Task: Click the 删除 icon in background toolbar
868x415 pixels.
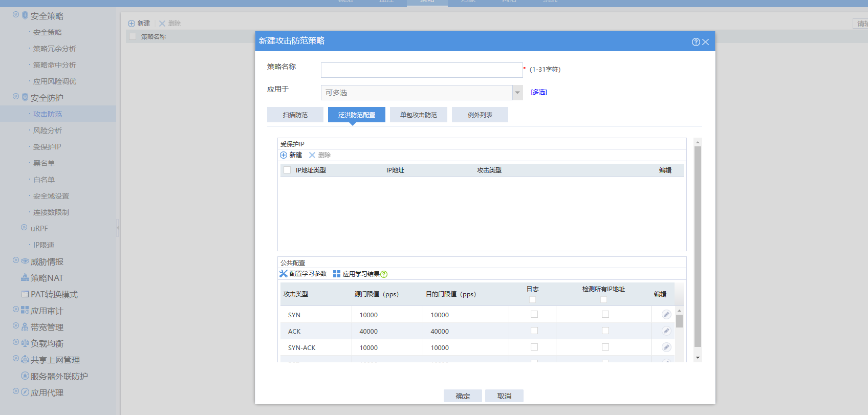Action: click(162, 24)
